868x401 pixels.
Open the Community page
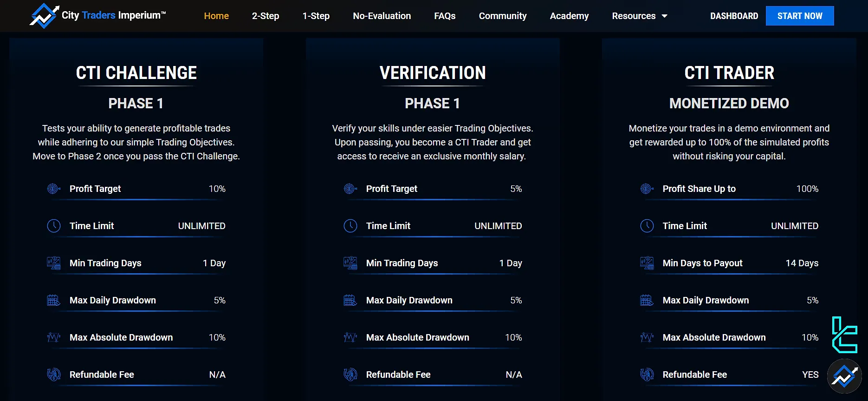pyautogui.click(x=503, y=16)
